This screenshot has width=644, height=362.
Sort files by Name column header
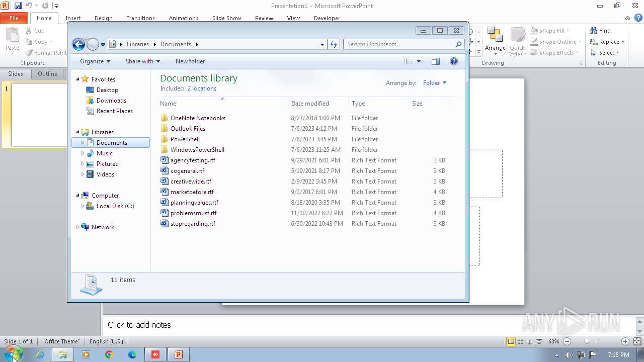[223, 104]
